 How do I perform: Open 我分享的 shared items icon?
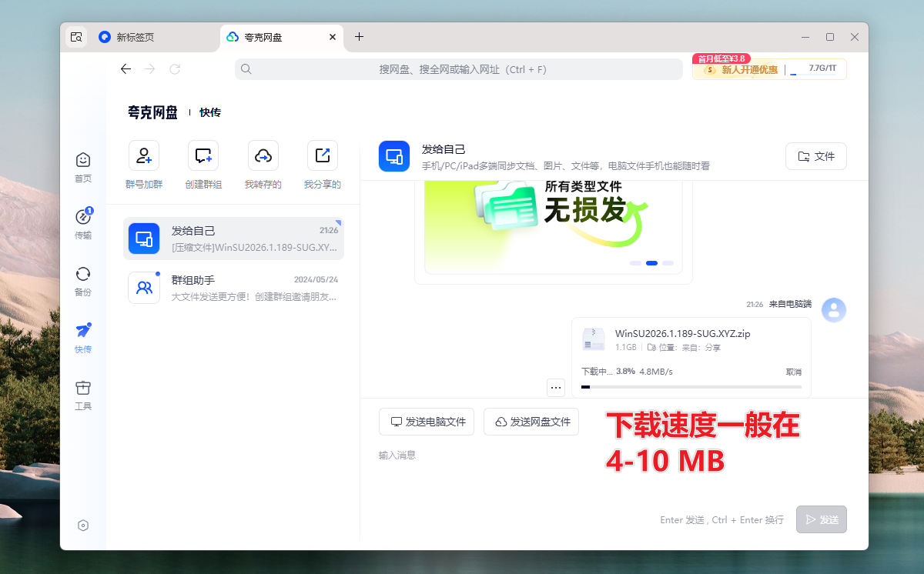pos(322,155)
